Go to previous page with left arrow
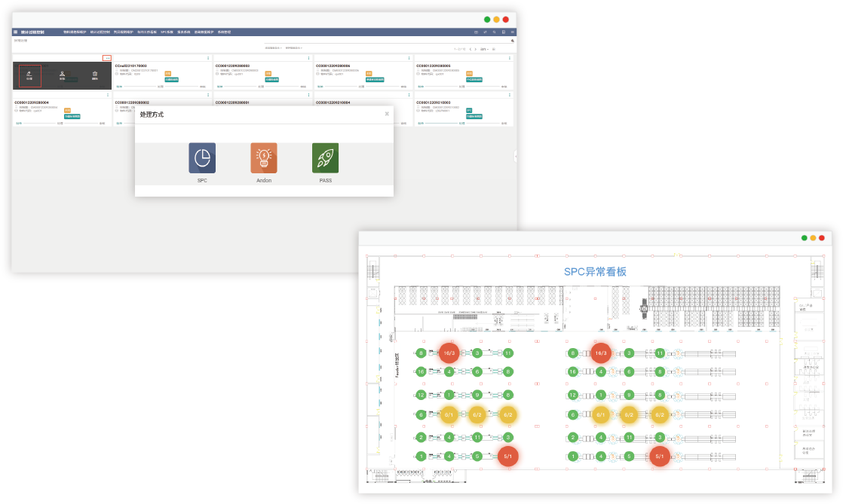 pyautogui.click(x=470, y=49)
